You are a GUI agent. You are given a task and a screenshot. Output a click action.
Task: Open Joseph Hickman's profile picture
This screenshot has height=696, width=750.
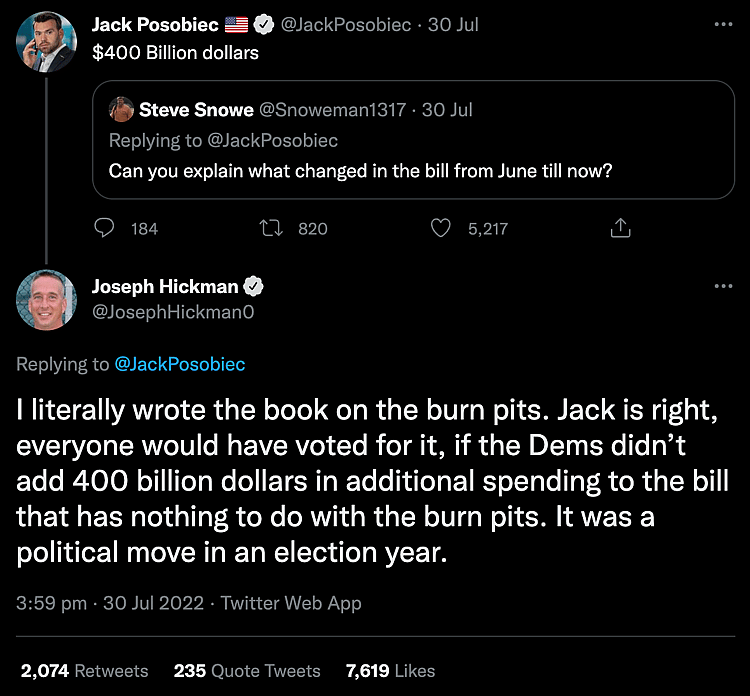pos(46,299)
